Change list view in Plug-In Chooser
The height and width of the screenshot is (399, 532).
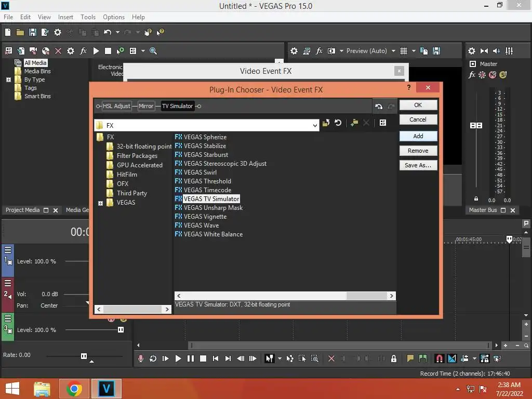pyautogui.click(x=383, y=123)
